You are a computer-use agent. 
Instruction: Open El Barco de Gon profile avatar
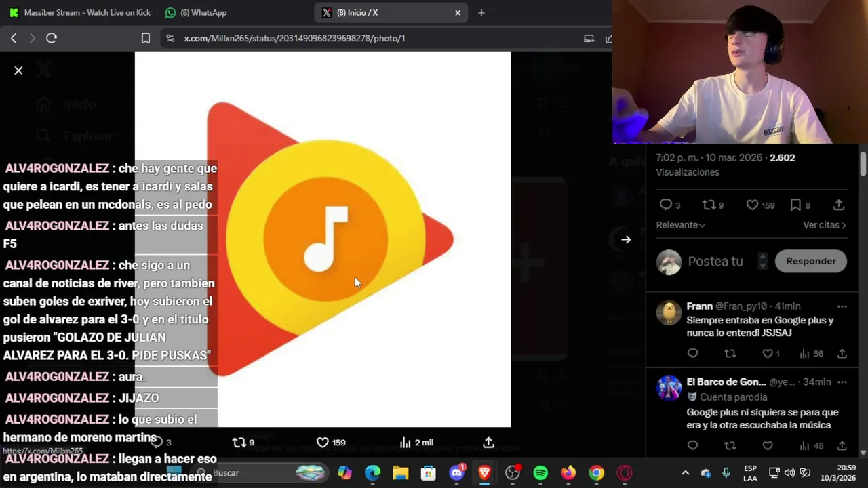tap(669, 388)
